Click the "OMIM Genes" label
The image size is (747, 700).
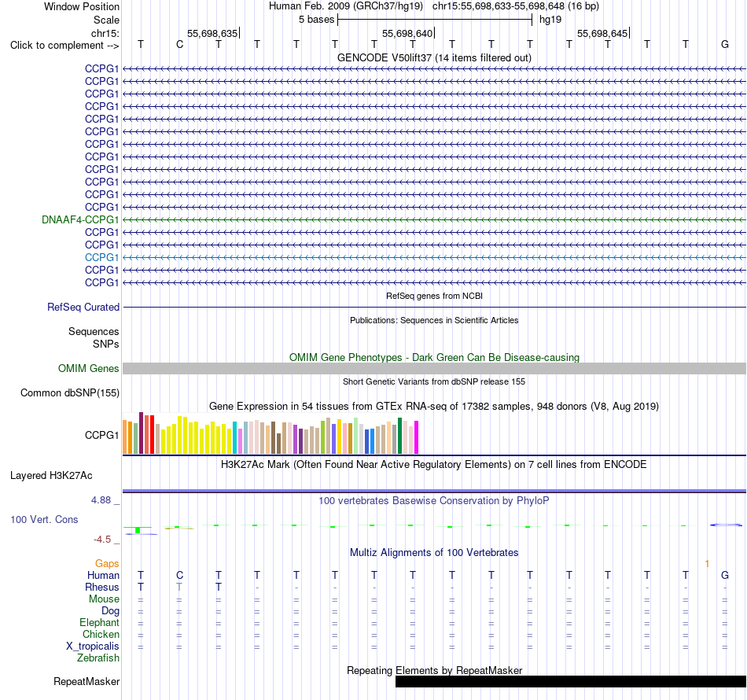point(88,368)
